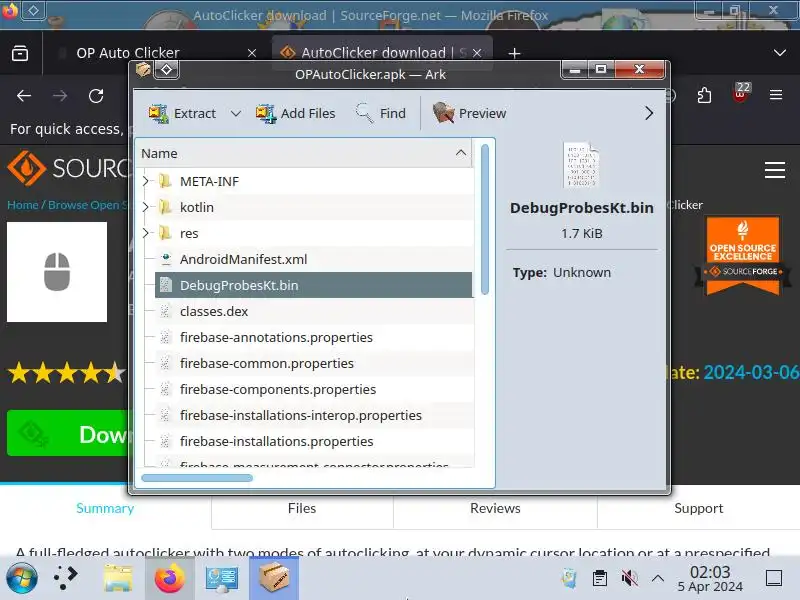This screenshot has width=800, height=600.
Task: Click the Open Source Excellence badge
Action: 742,256
